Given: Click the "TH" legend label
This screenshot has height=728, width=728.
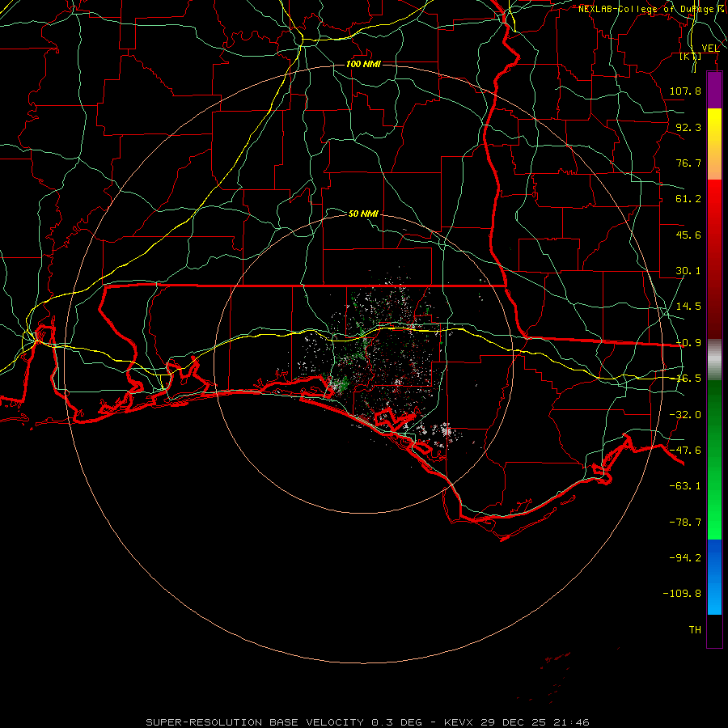Looking at the screenshot, I should [x=695, y=630].
